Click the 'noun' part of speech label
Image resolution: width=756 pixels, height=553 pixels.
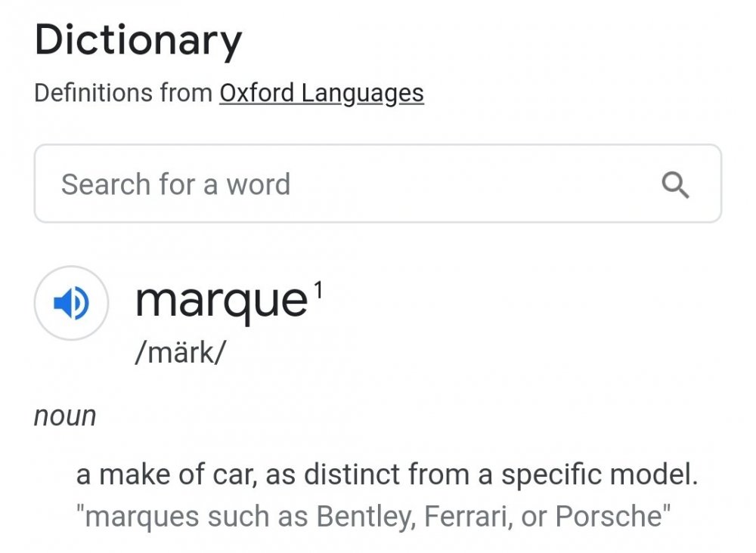point(65,416)
